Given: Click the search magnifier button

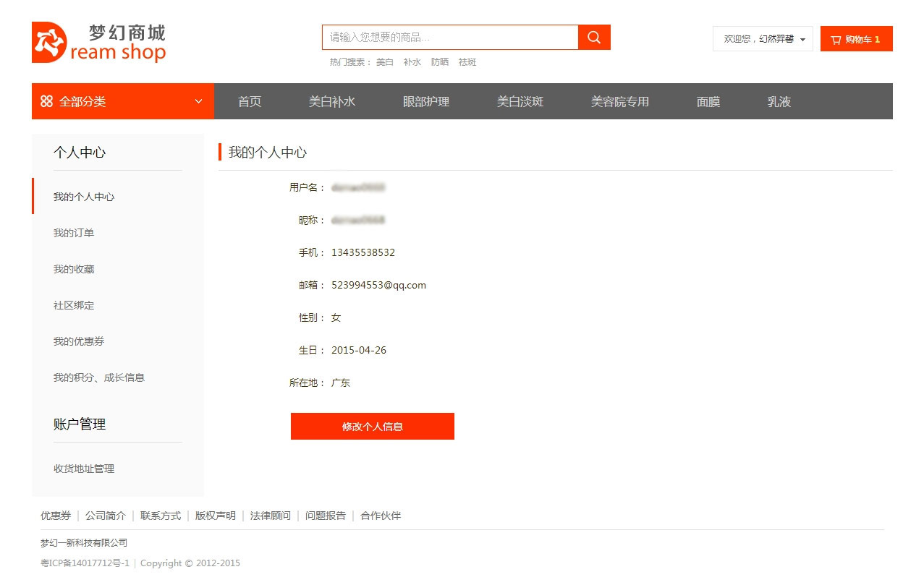Looking at the screenshot, I should pyautogui.click(x=595, y=38).
